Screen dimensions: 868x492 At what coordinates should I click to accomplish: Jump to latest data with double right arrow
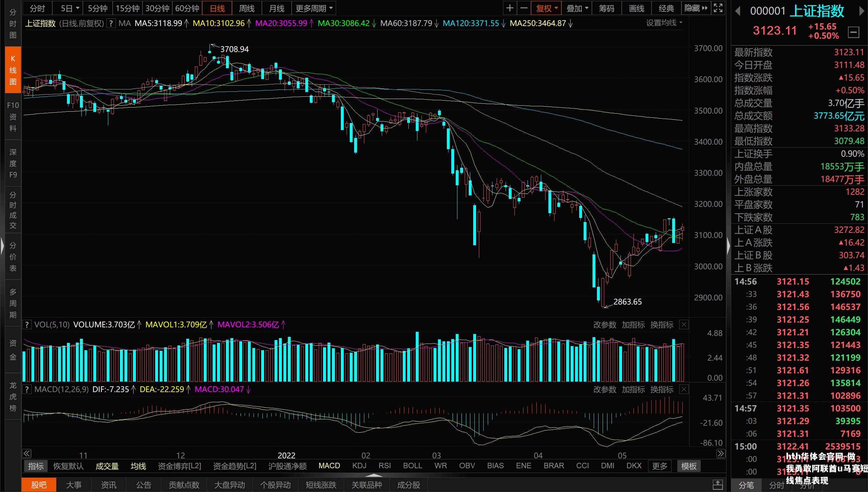721,454
